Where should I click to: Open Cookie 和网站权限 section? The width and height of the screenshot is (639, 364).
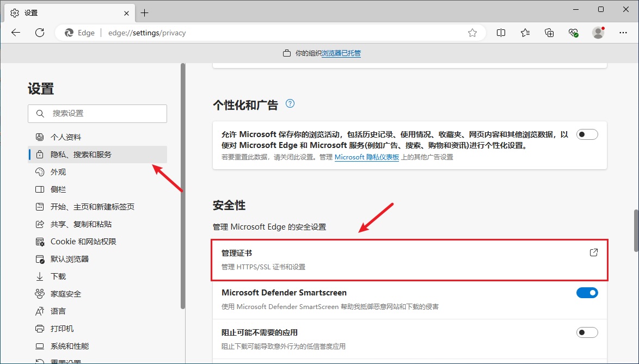(97, 242)
